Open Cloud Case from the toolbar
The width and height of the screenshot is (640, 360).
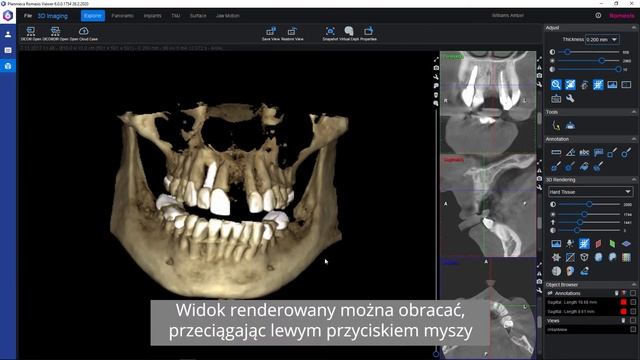point(84,31)
